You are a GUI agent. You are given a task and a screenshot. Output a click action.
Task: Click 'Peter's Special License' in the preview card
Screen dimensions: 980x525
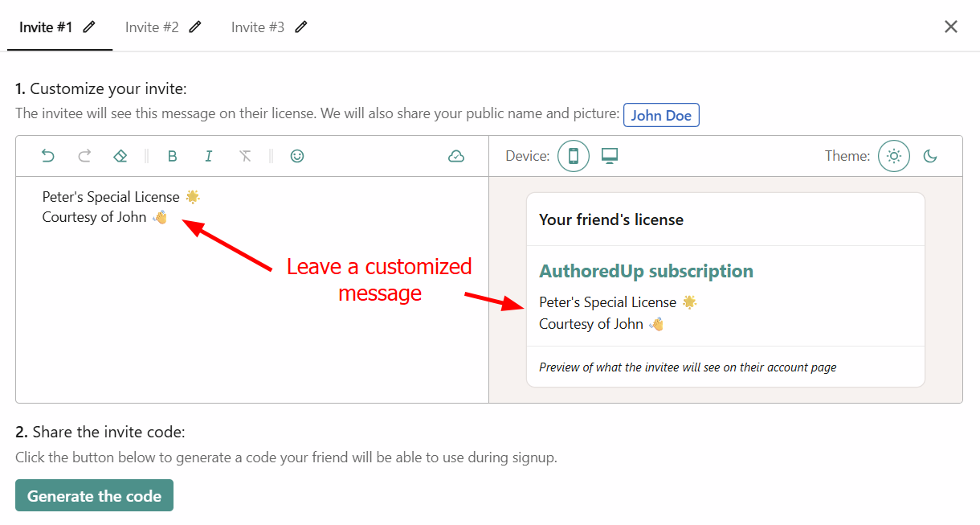point(618,302)
